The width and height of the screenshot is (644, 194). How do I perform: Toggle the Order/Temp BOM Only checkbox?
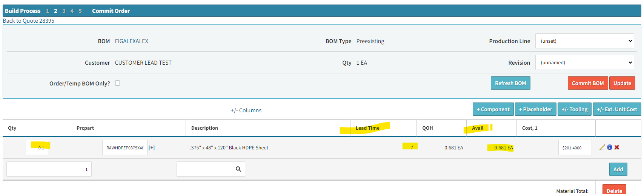coord(118,83)
